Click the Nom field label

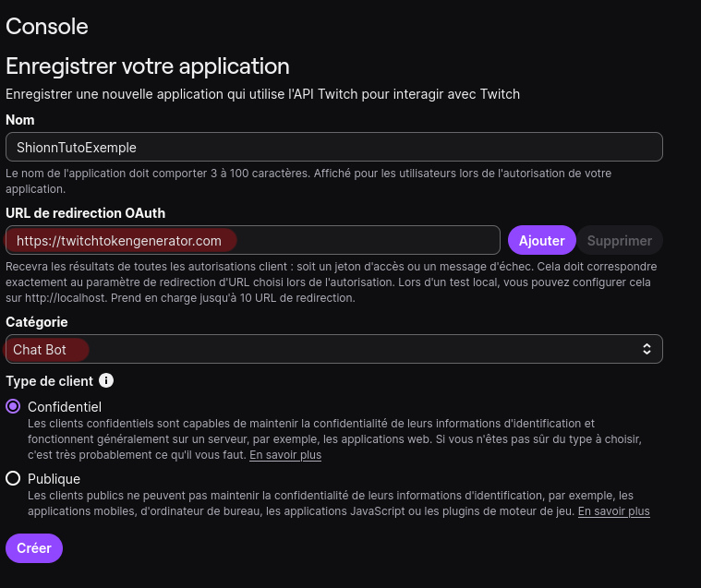point(20,120)
